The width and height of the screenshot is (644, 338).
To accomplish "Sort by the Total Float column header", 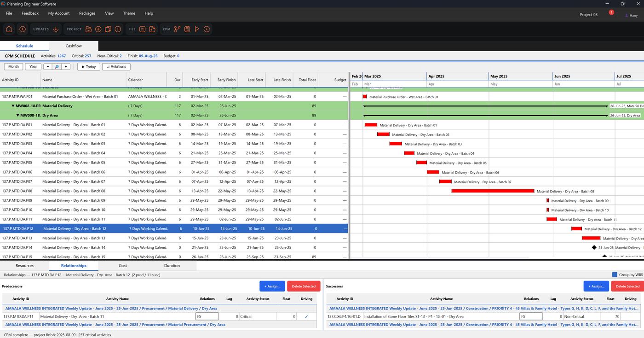I will [x=307, y=80].
